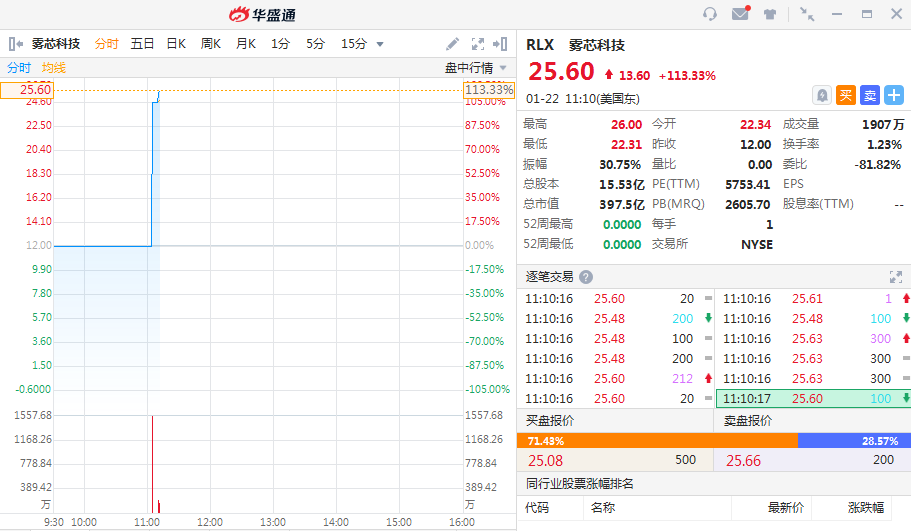Sort by 代码 column header
This screenshot has height=531, width=911.
tap(537, 508)
